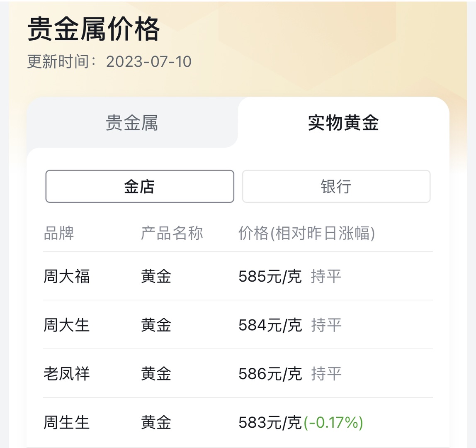Click the 583元/克 price for 周生生
476x448 pixels.
[270, 422]
